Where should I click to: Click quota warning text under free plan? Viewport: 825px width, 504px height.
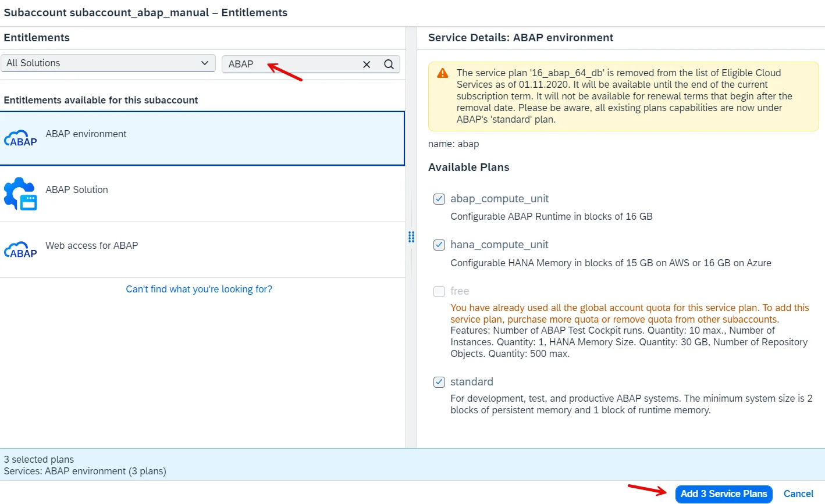point(630,313)
